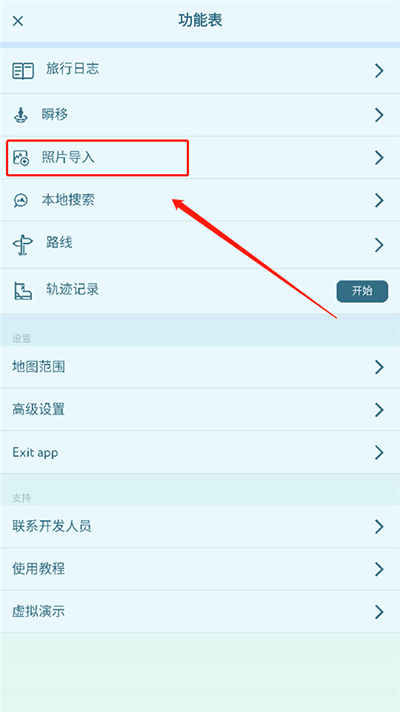Open 路线 chevron arrow
Screen dimensions: 400x712
pyautogui.click(x=379, y=245)
